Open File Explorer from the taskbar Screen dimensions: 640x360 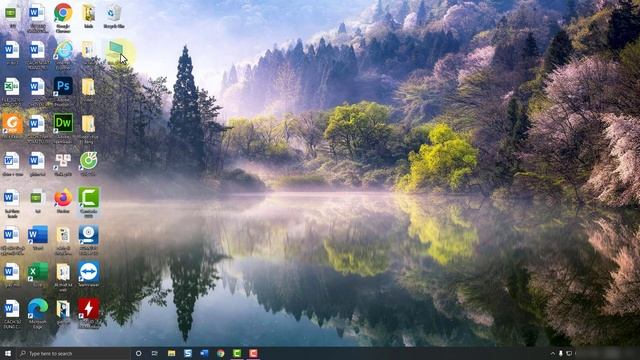click(x=171, y=353)
